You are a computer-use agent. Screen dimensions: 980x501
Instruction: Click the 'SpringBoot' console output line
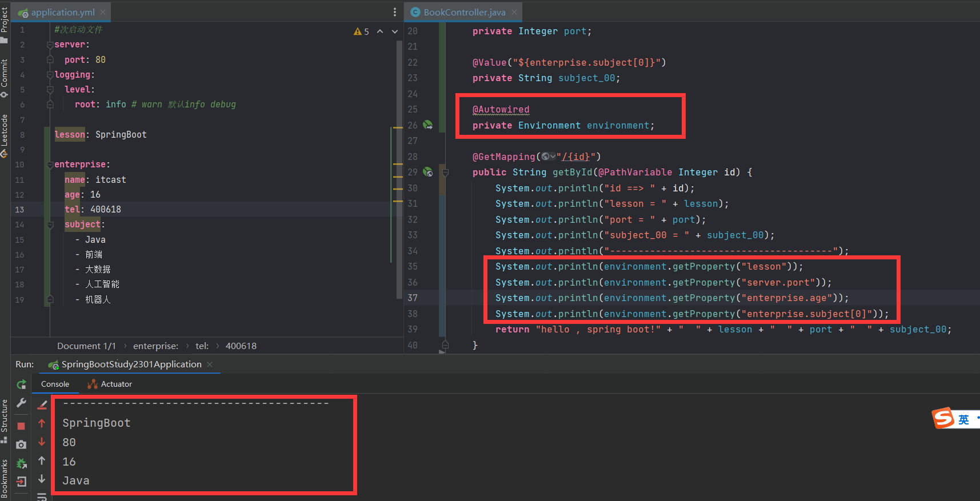click(x=97, y=423)
